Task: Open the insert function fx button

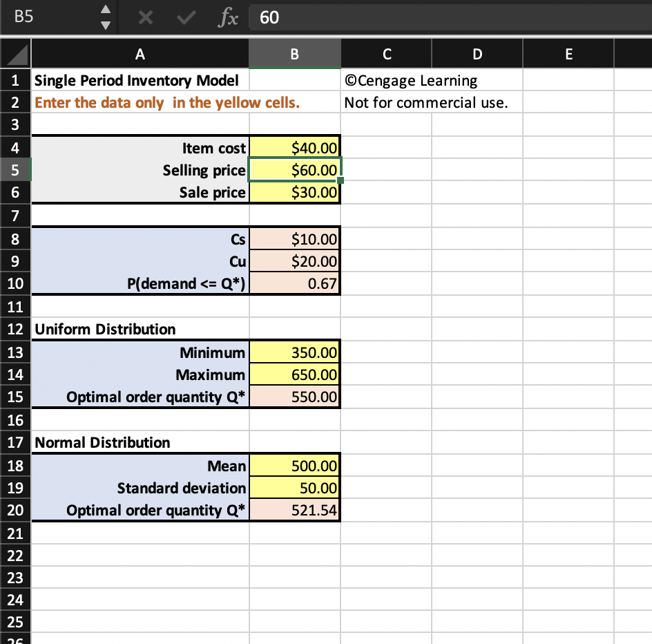Action: (x=228, y=17)
